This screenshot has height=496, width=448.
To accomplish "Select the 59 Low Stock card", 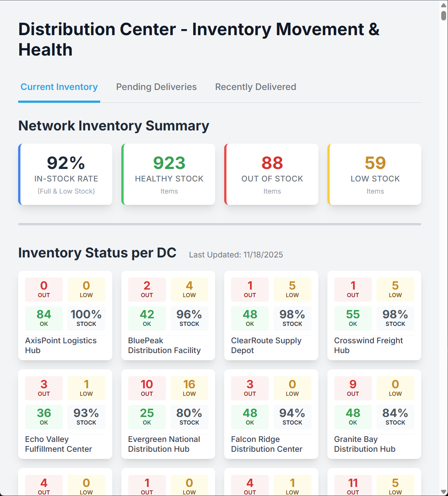I will (375, 174).
